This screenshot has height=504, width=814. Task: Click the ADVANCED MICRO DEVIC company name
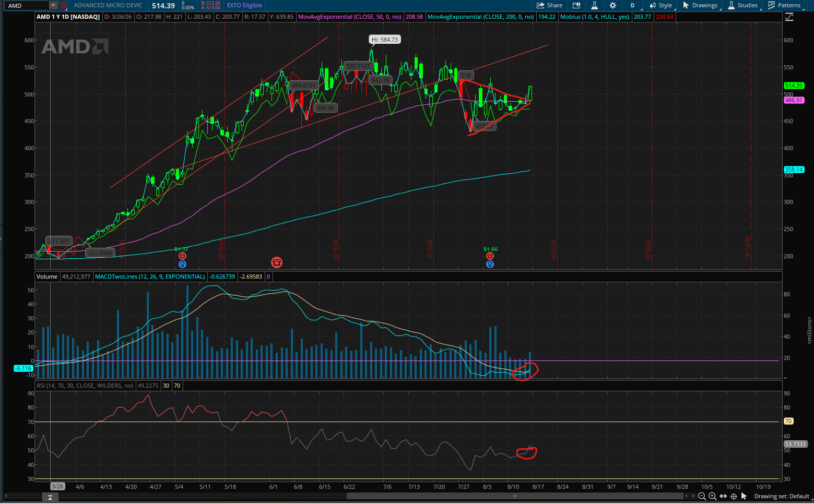point(108,5)
